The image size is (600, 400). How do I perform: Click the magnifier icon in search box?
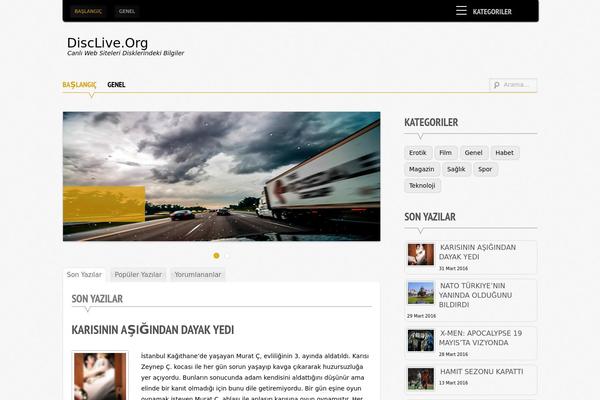point(496,85)
